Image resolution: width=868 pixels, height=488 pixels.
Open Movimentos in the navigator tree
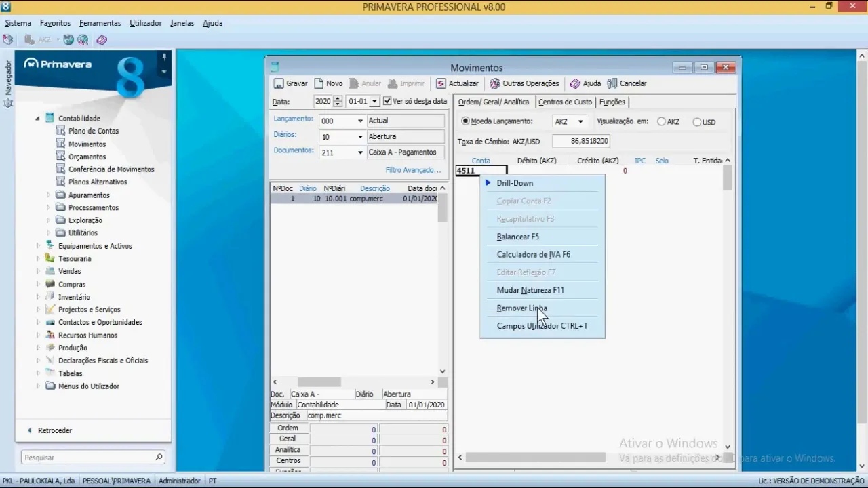click(x=87, y=144)
